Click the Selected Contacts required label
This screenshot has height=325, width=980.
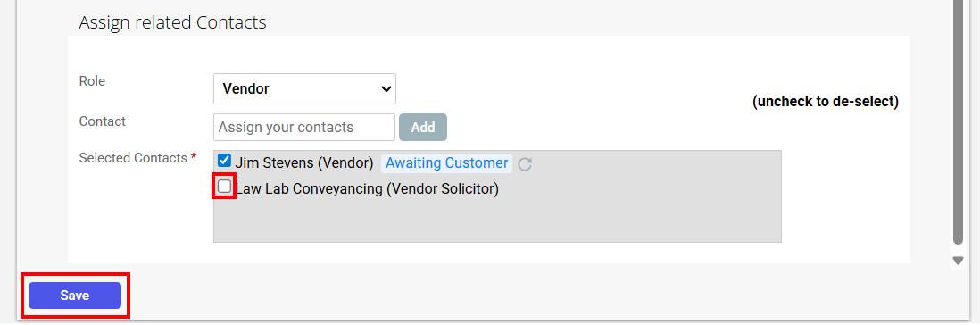(x=138, y=158)
